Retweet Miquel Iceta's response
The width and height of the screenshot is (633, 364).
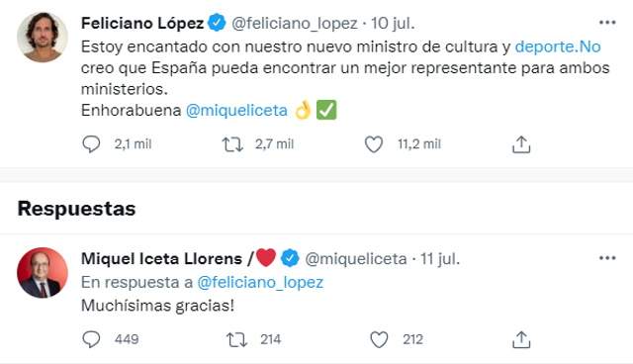pyautogui.click(x=236, y=339)
